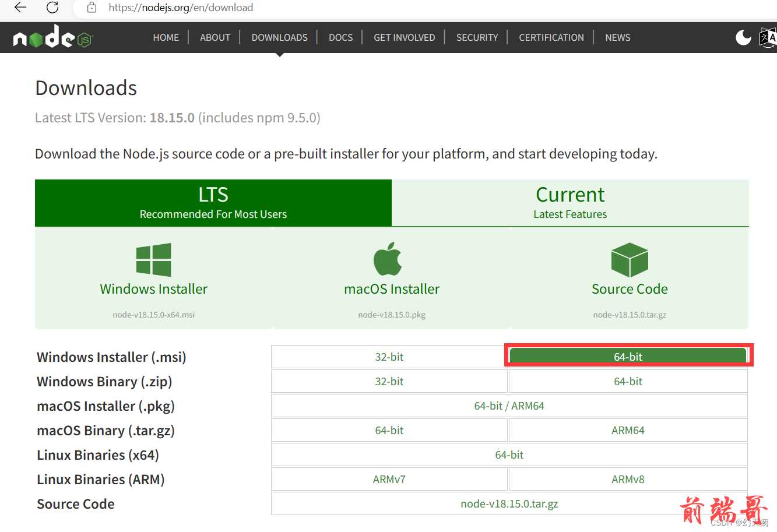This screenshot has width=777, height=532.
Task: Click the browser back arrow
Action: (20, 8)
